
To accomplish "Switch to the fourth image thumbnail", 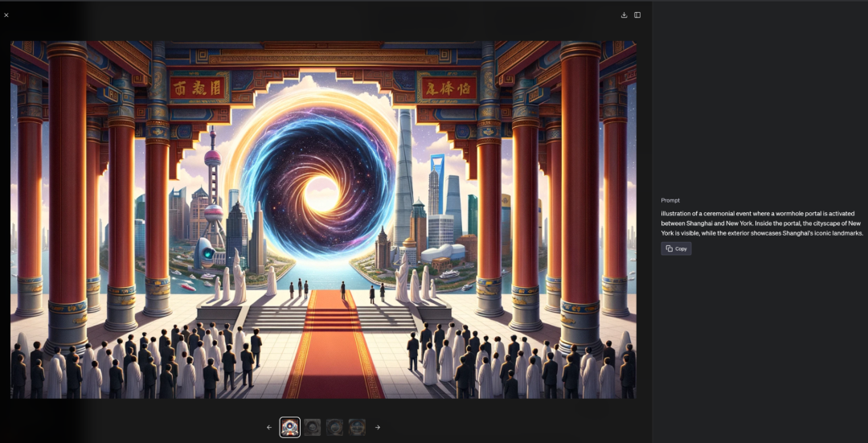I will click(x=357, y=427).
